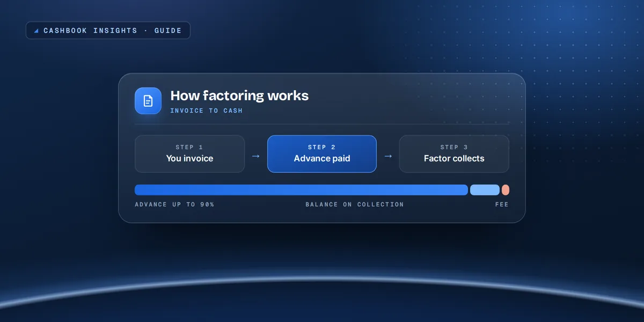The width and height of the screenshot is (644, 322).
Task: Click the BALANCE ON COLLECTION label
Action: tap(355, 204)
